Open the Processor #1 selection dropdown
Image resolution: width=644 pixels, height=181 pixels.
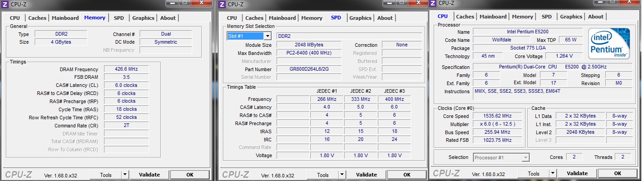[502, 158]
